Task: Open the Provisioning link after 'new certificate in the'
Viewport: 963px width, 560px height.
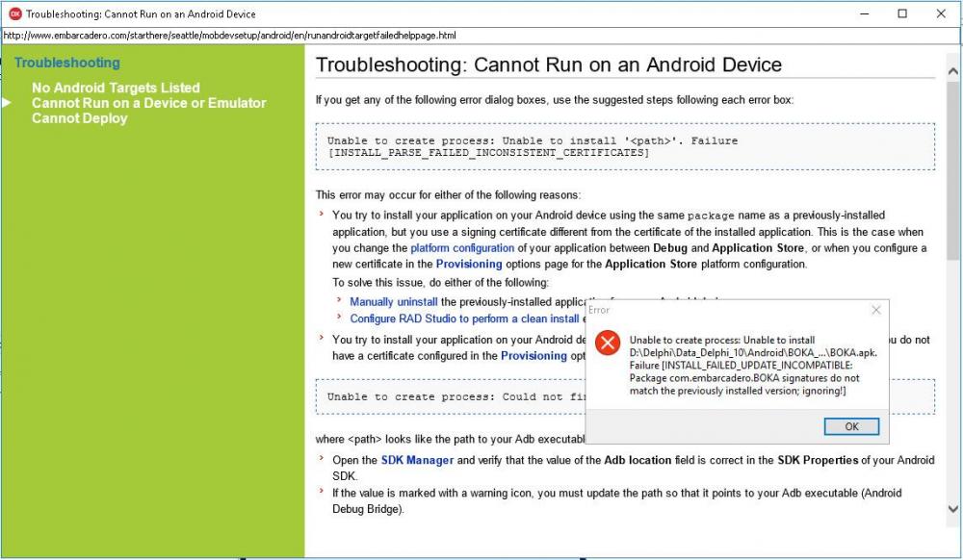Action: (469, 264)
